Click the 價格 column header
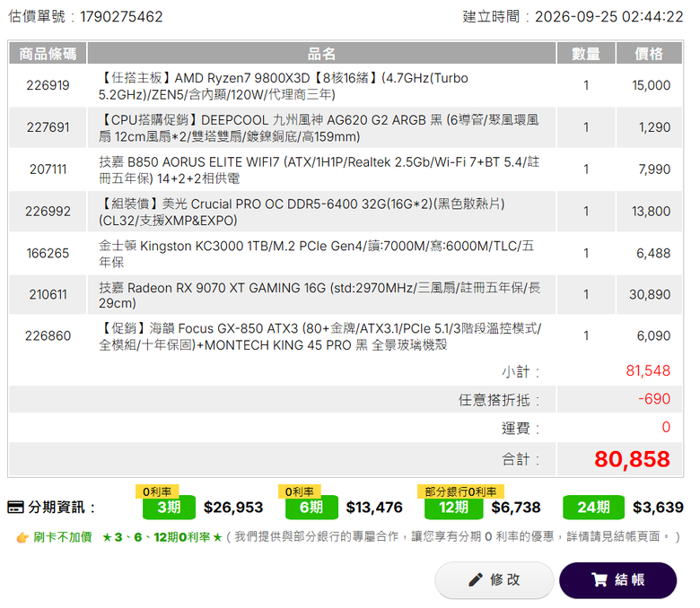Screen dimensions: 700x608 click(649, 54)
